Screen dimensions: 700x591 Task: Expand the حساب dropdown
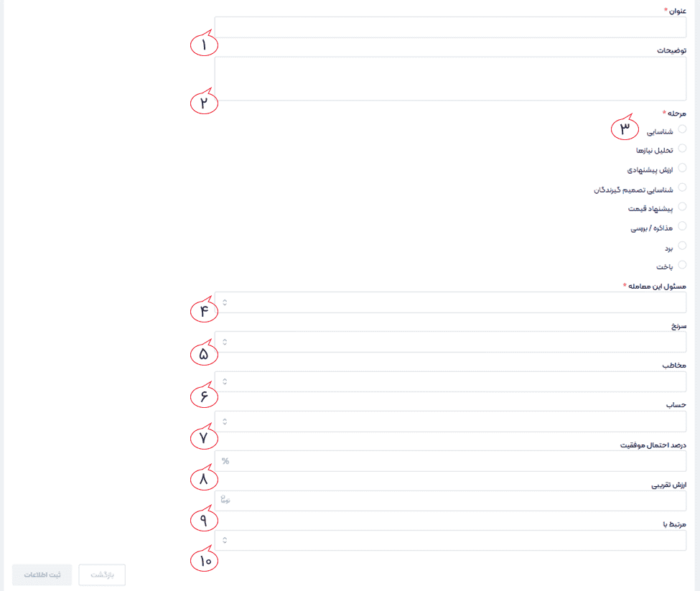click(x=450, y=422)
